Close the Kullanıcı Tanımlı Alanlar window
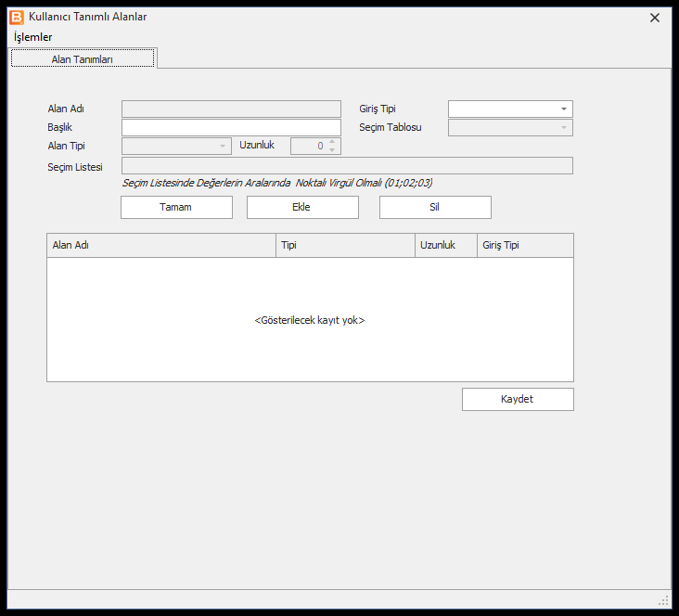The image size is (679, 616). pos(655,18)
